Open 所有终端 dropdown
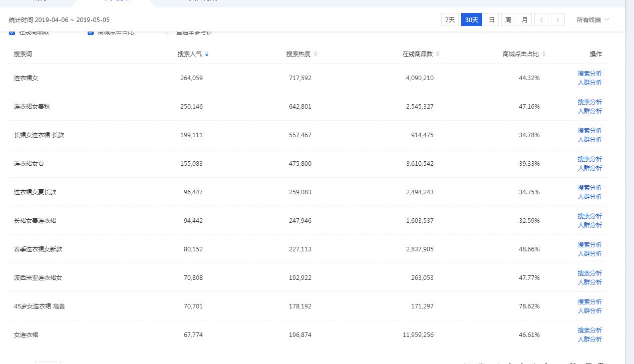 593,20
